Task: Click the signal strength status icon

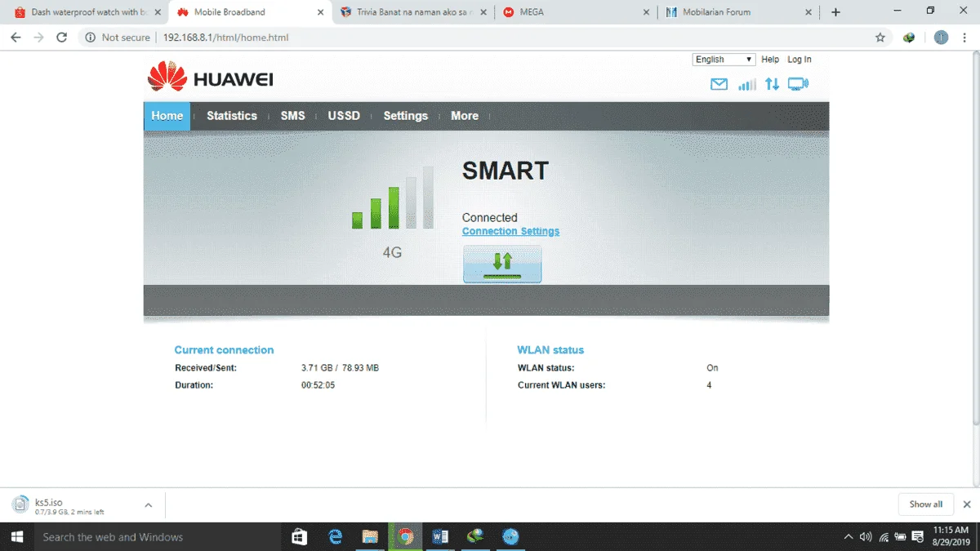Action: [x=746, y=84]
